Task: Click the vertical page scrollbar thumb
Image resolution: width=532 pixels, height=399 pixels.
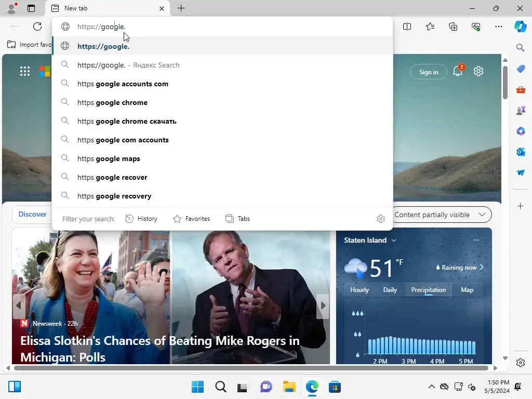Action: click(505, 83)
